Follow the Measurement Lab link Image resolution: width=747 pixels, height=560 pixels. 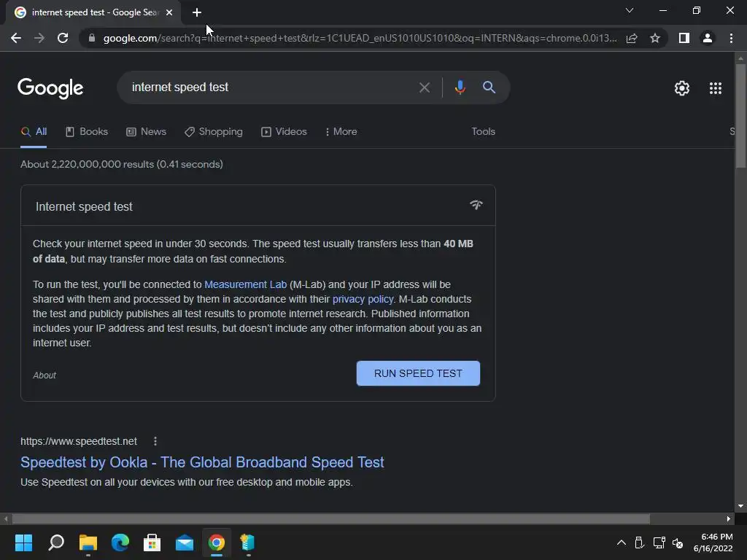point(245,285)
